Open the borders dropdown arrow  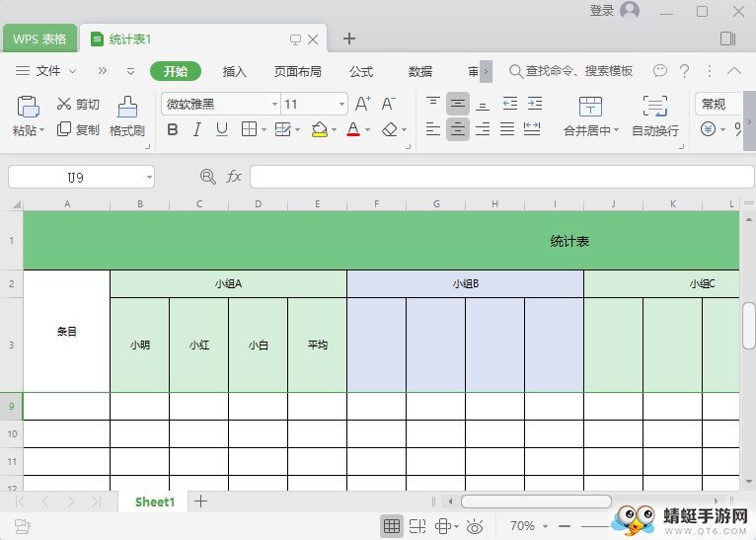[x=264, y=129]
